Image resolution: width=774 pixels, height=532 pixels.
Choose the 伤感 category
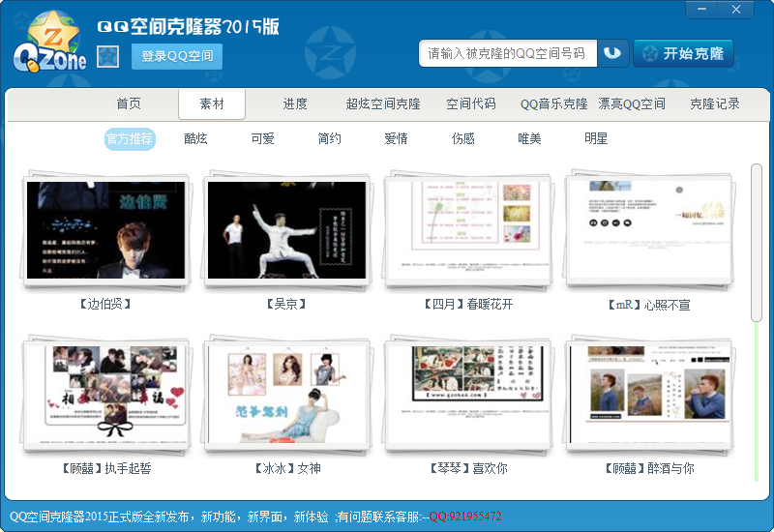[462, 138]
